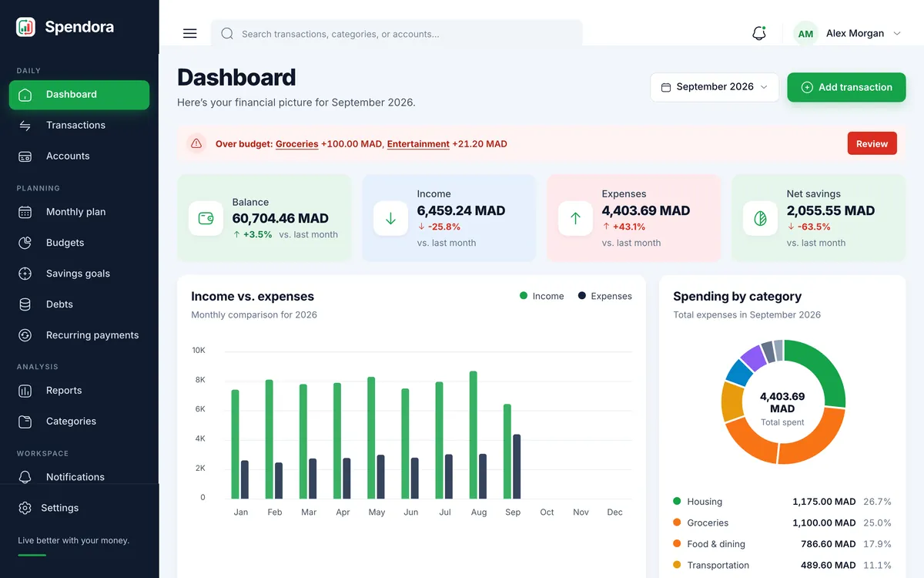Click the Balance wallet icon

[x=206, y=218]
